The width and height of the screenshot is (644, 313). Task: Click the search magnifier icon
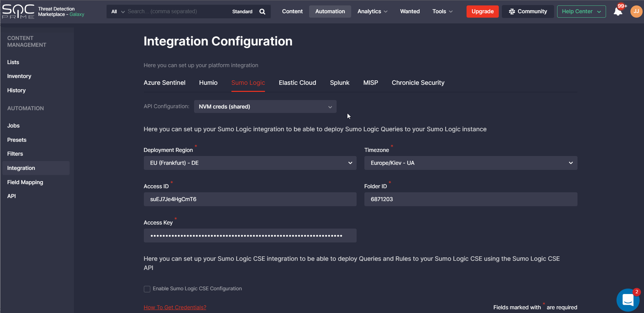coord(262,12)
